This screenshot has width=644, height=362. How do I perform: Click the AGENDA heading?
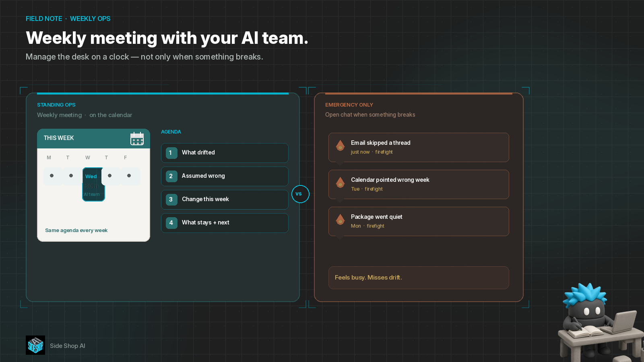pos(171,132)
